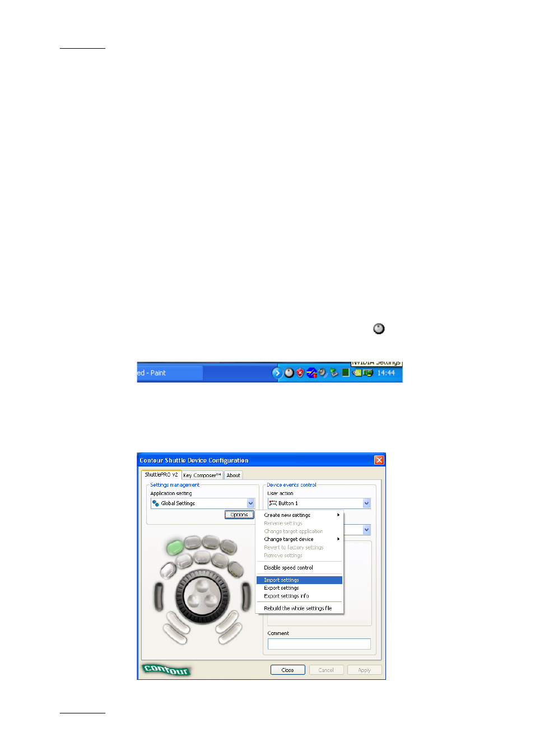Switch to the ShuttlePRO v2 tab

pos(161,475)
